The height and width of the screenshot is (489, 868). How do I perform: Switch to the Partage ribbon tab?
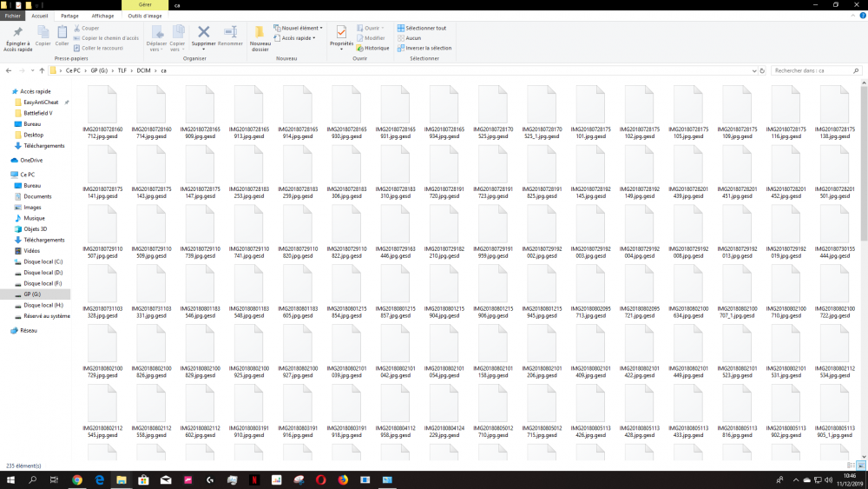pos(69,16)
